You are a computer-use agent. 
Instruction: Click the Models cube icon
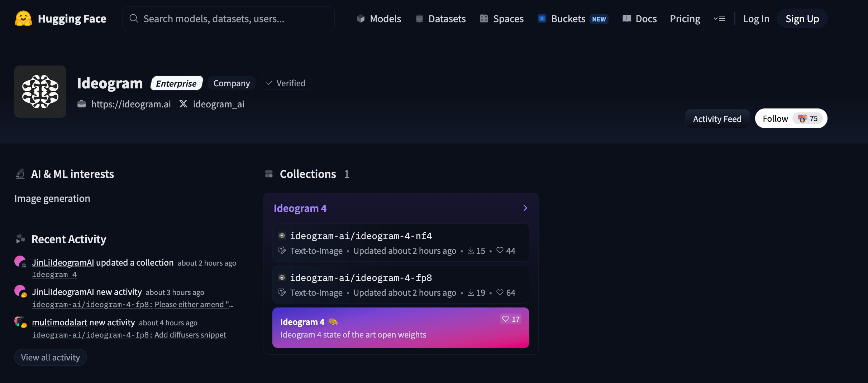click(x=361, y=18)
